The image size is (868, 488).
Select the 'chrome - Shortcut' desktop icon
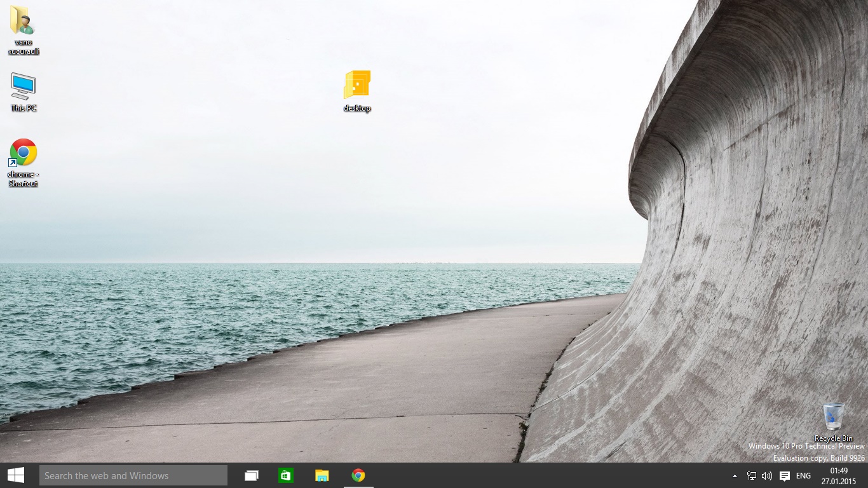(24, 153)
